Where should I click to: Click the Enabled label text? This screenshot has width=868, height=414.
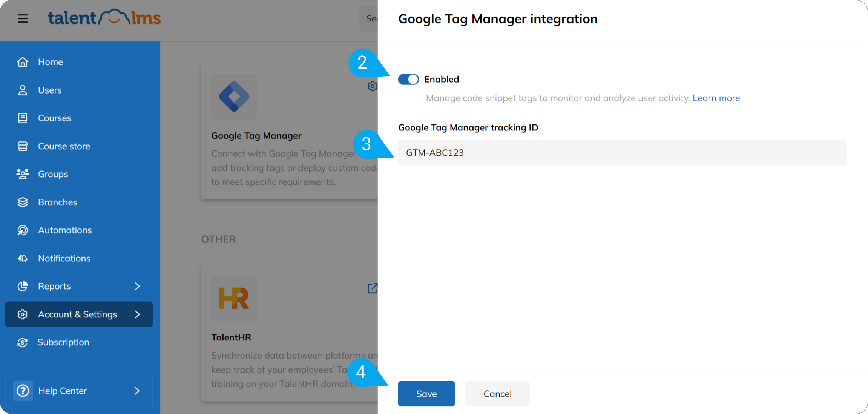tap(442, 79)
